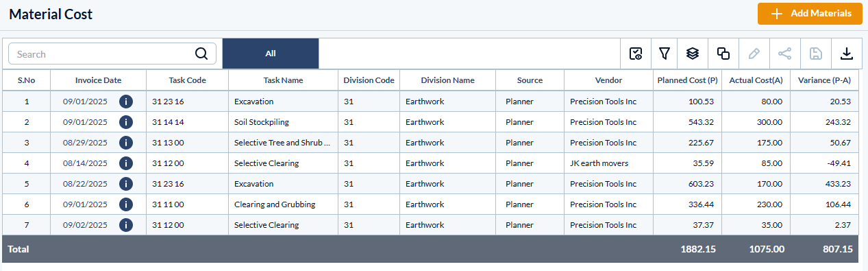Click the Add Materials button
The image size is (868, 271).
pyautogui.click(x=810, y=14)
